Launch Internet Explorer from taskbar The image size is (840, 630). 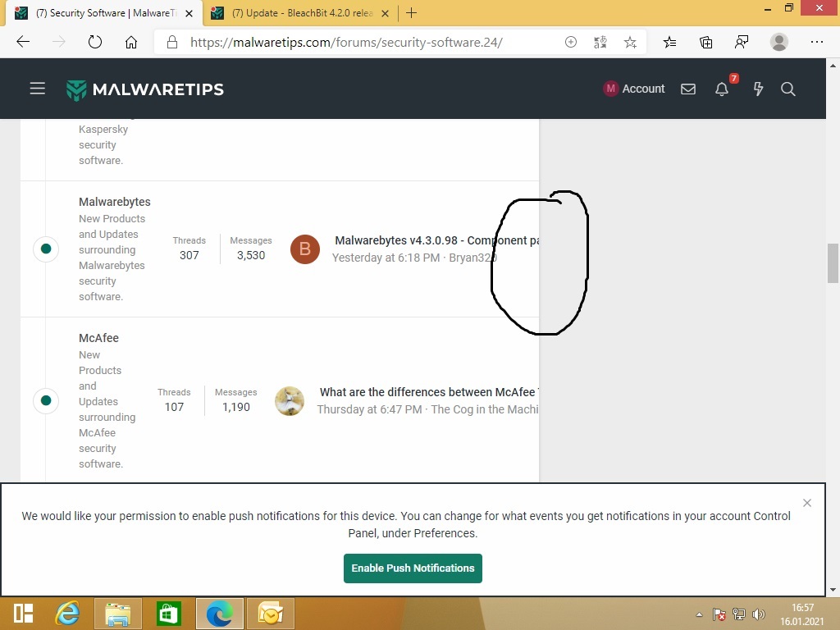tap(67, 614)
